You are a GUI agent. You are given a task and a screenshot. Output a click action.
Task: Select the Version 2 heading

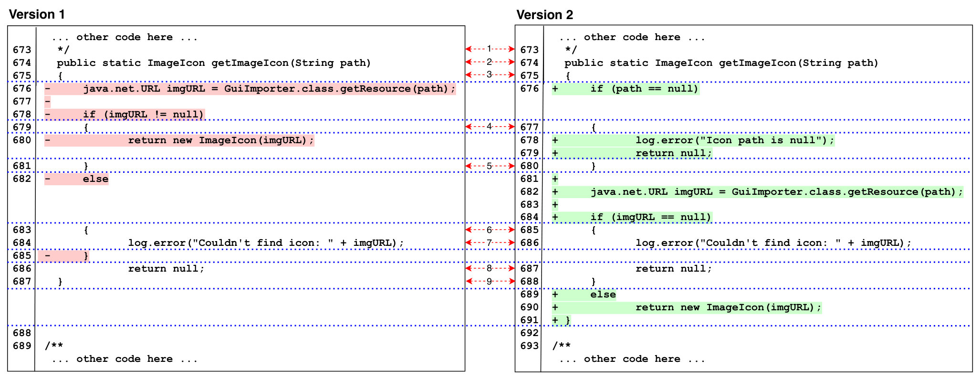click(x=545, y=15)
